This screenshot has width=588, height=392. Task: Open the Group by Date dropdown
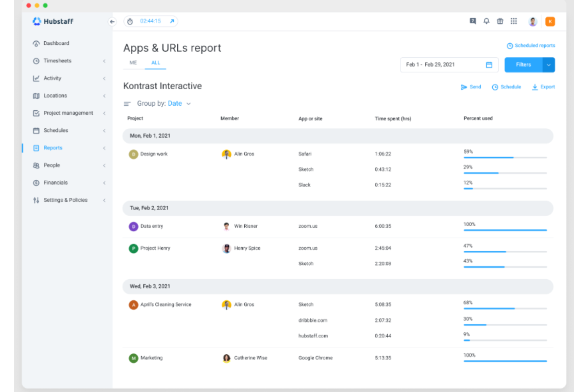179,104
